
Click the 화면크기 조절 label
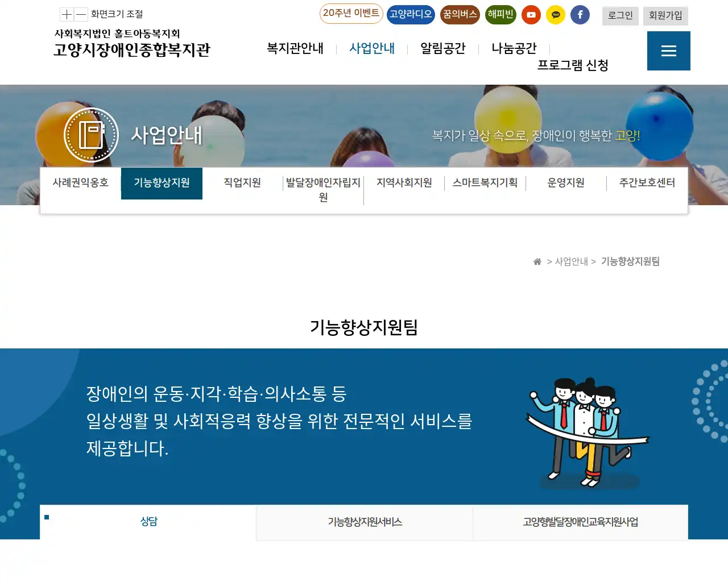point(117,14)
